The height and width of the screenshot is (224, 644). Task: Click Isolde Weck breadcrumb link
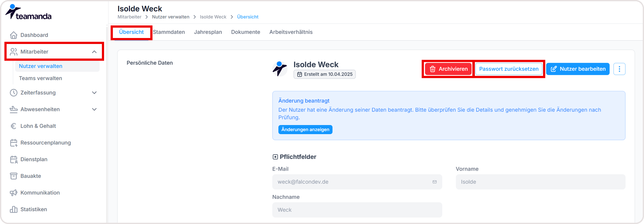click(213, 17)
